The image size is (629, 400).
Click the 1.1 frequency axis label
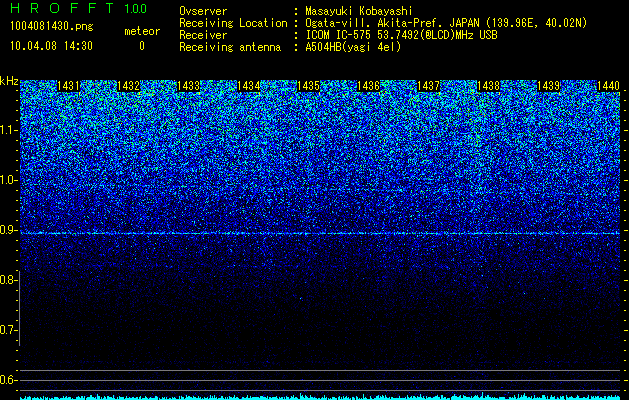coord(7,130)
